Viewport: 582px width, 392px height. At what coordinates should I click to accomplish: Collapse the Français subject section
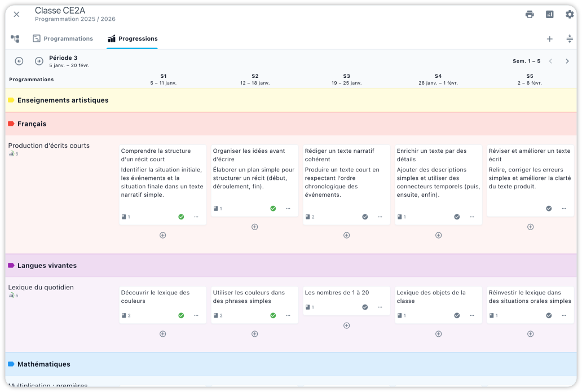[32, 124]
